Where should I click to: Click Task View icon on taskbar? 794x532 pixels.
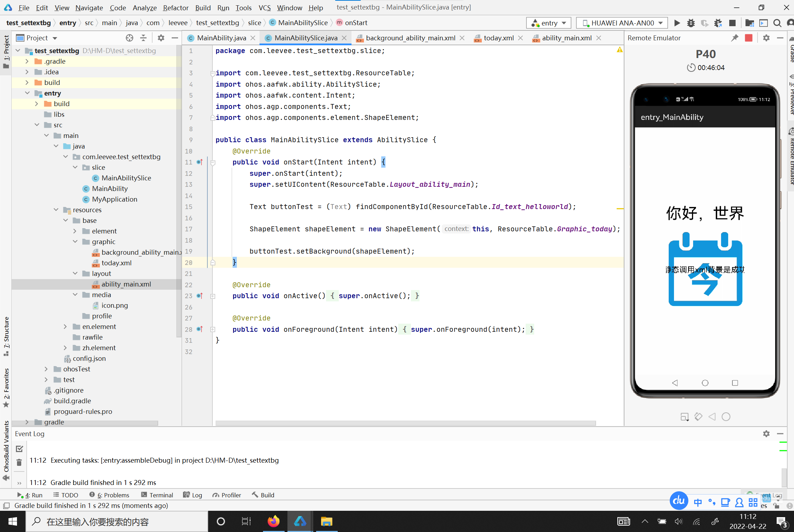pyautogui.click(x=246, y=521)
